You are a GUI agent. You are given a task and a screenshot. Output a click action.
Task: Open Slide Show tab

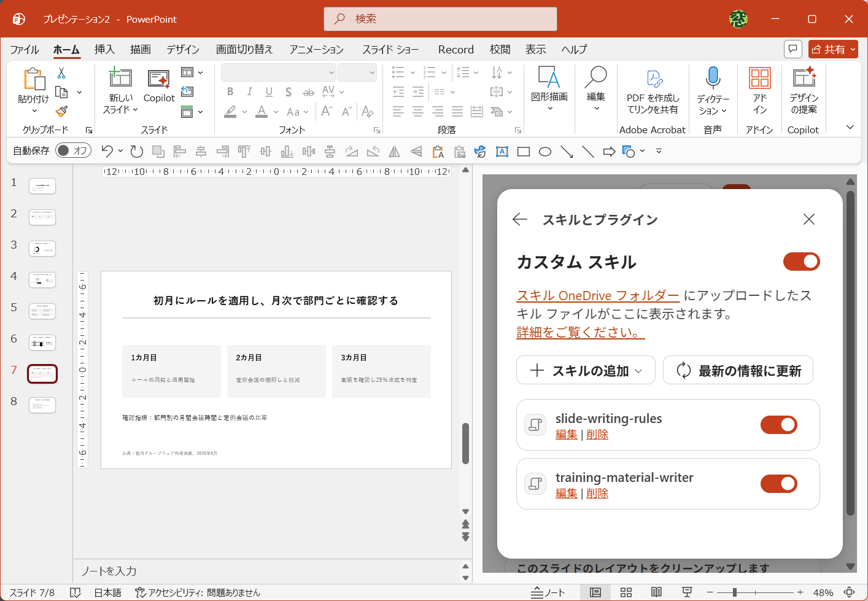(390, 49)
